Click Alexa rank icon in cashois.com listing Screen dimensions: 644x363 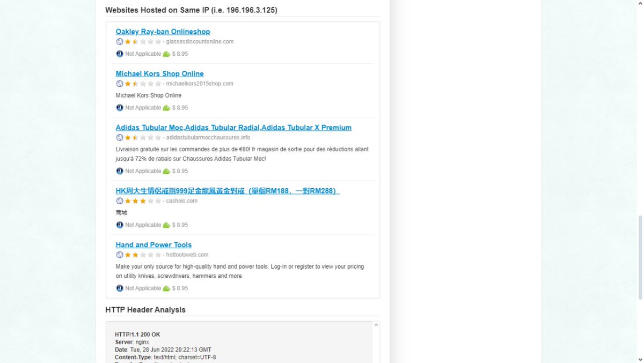(x=120, y=225)
